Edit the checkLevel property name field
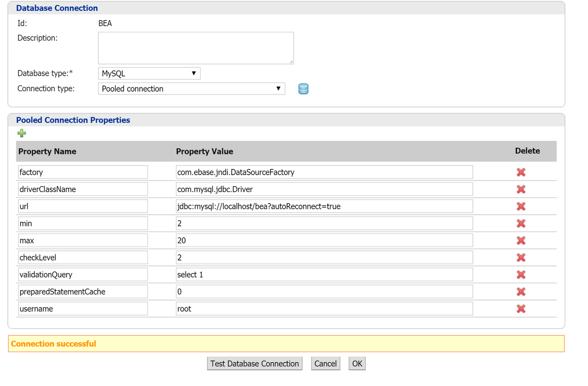 click(82, 258)
